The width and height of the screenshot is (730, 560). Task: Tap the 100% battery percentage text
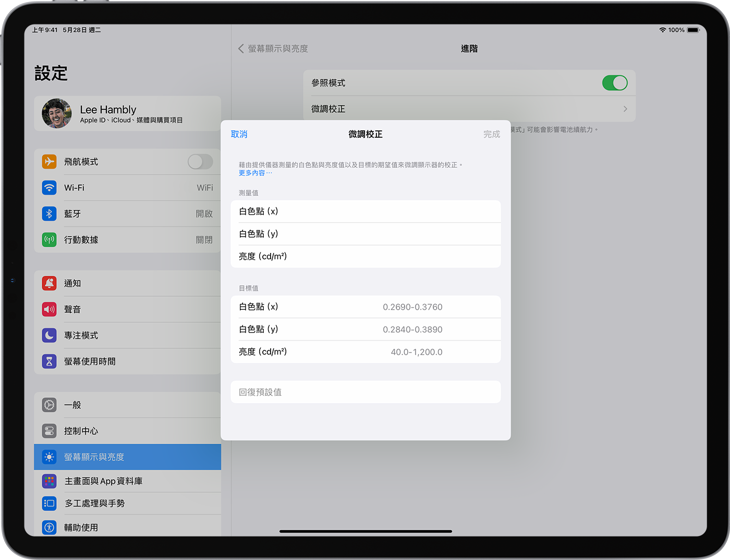(x=676, y=30)
